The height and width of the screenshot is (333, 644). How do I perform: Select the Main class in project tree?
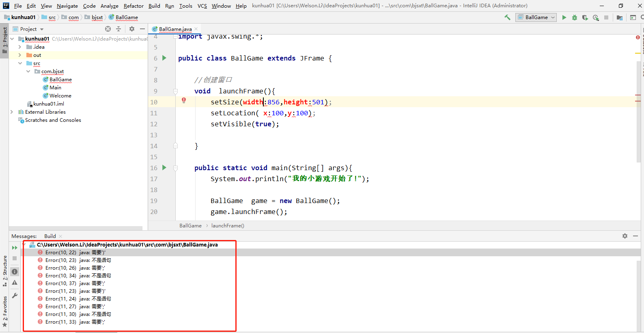(55, 88)
